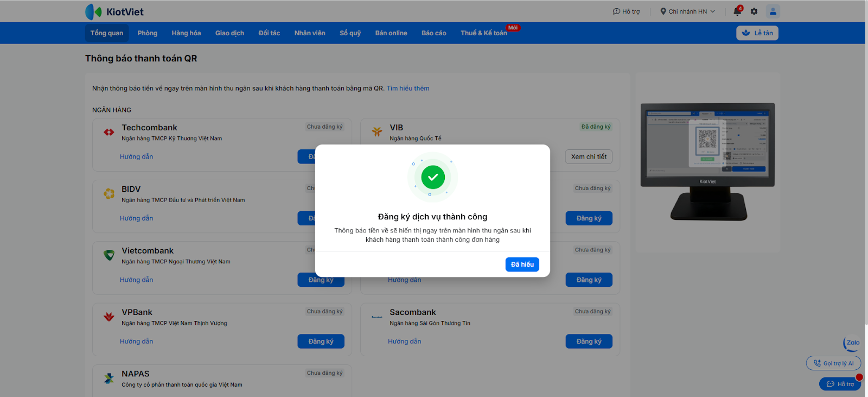Open the Báo cáo menu

pyautogui.click(x=434, y=33)
